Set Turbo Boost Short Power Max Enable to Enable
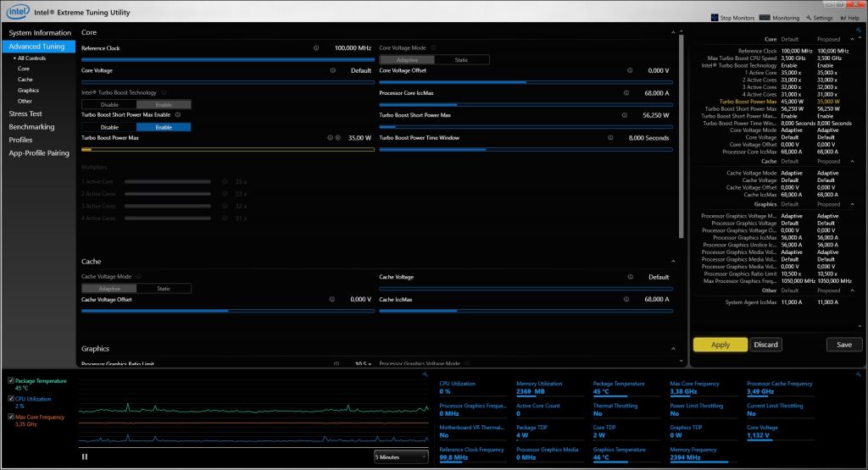Viewport: 868px width, 470px height. click(164, 127)
